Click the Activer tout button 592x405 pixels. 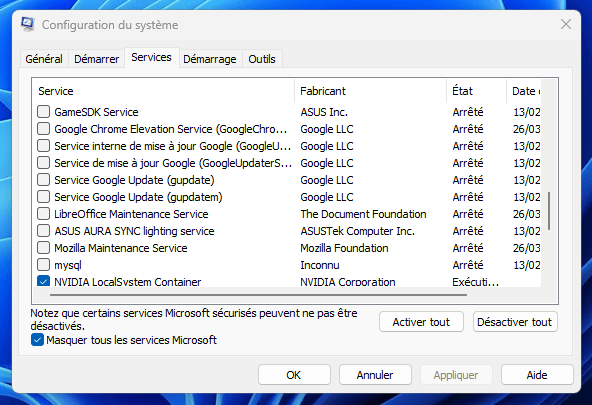pyautogui.click(x=421, y=322)
